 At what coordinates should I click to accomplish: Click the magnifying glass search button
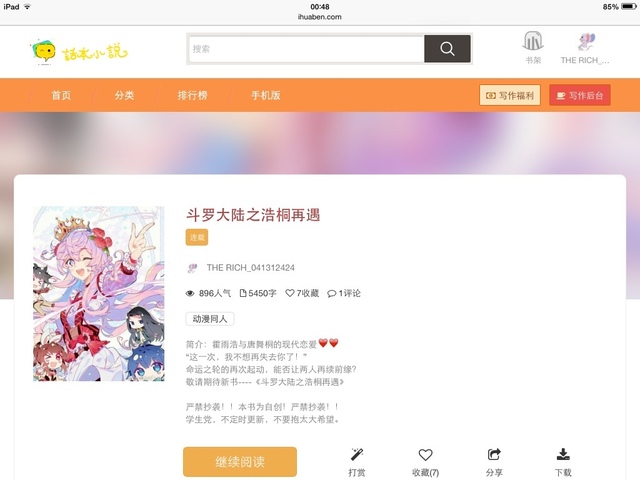click(447, 49)
